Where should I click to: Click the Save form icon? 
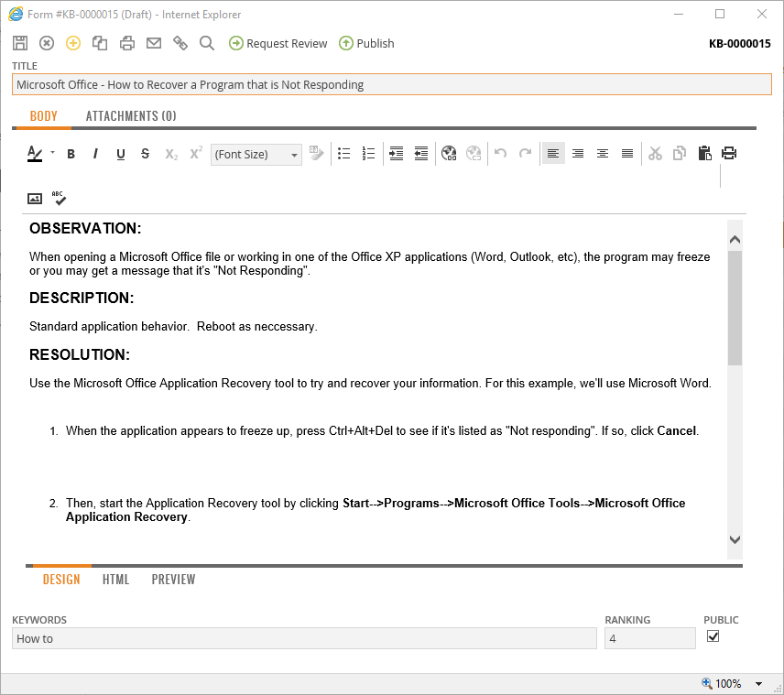click(20, 43)
